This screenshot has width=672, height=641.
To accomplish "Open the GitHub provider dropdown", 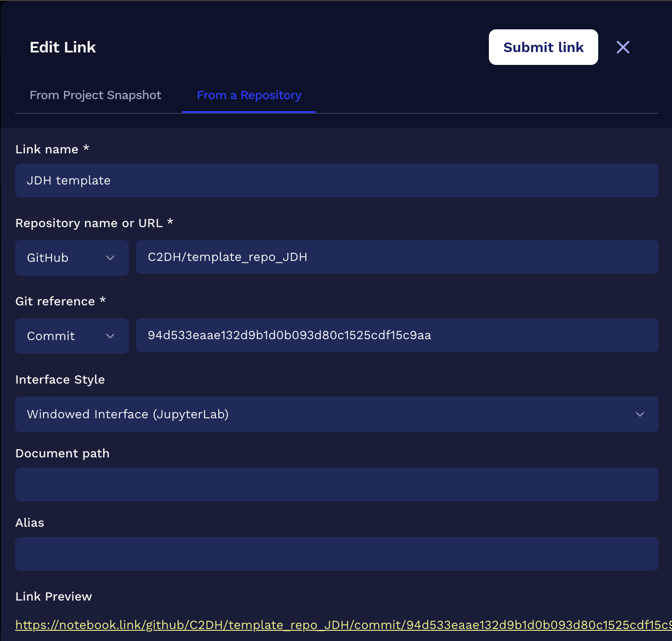I will [x=72, y=258].
